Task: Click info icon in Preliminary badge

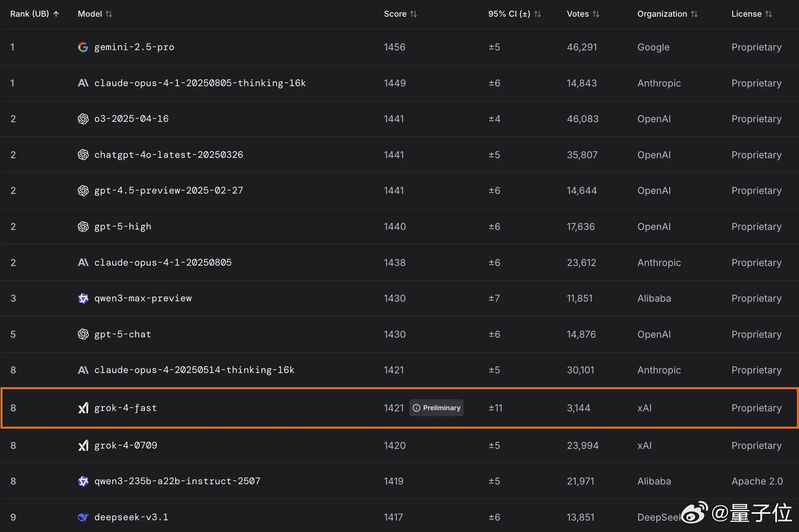Action: tap(416, 408)
